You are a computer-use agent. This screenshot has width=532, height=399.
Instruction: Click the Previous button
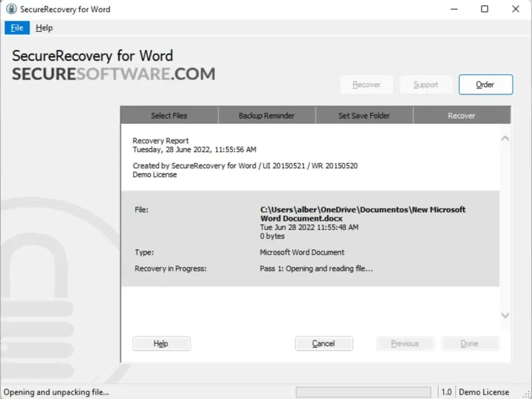tap(405, 344)
